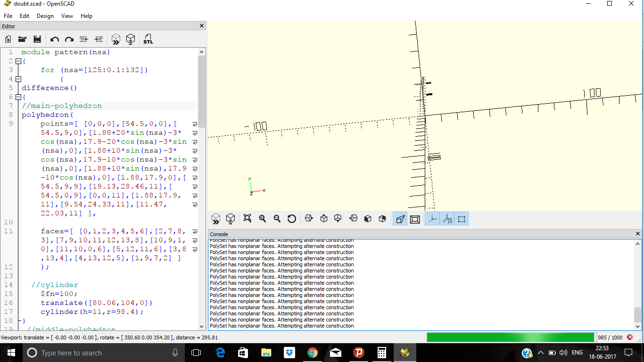The image size is (644, 362).
Task: Open the View menu
Action: [x=66, y=16]
